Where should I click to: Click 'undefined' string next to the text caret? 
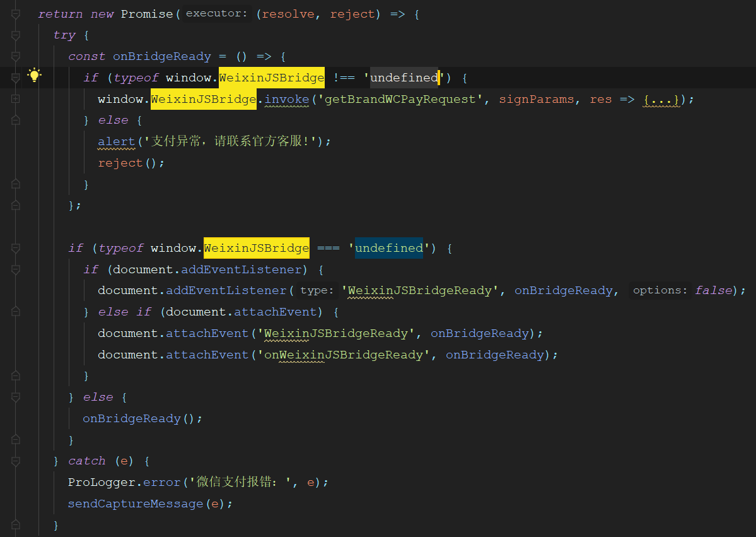pyautogui.click(x=404, y=78)
